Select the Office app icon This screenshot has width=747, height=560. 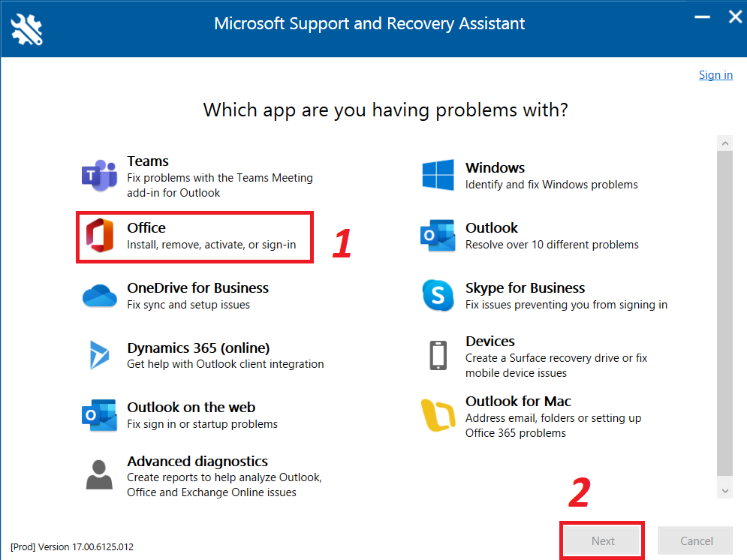coord(100,235)
